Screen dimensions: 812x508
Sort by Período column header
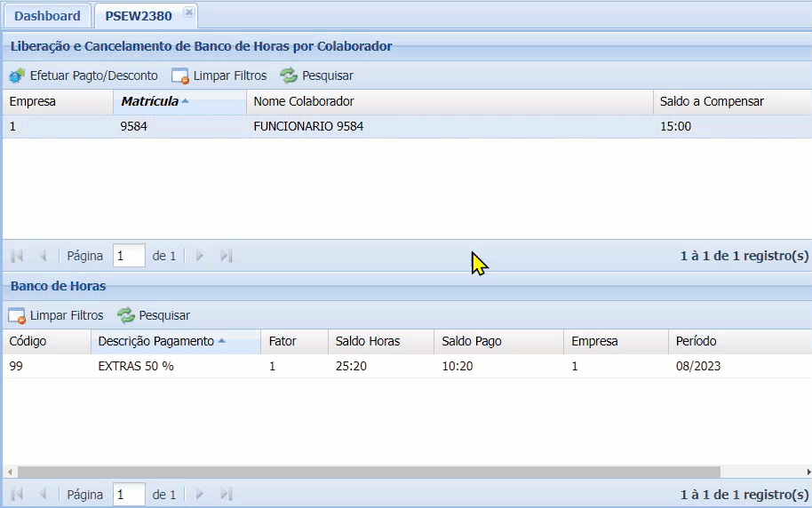[x=740, y=341]
